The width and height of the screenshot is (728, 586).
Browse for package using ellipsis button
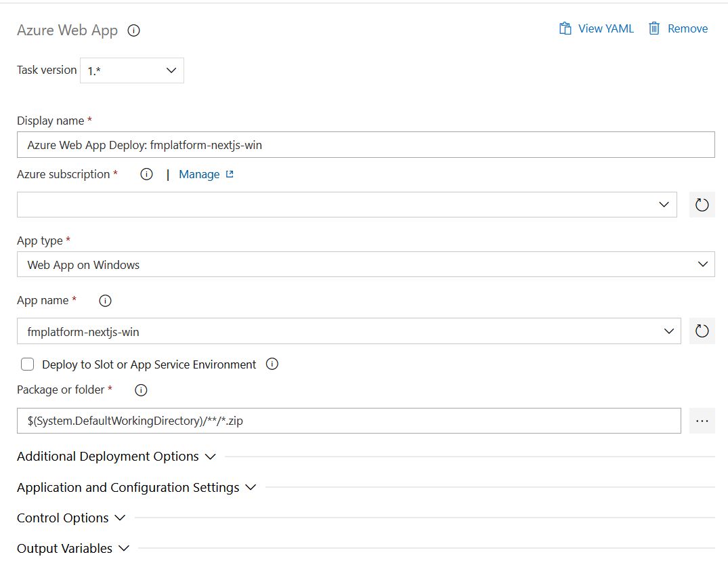point(702,421)
